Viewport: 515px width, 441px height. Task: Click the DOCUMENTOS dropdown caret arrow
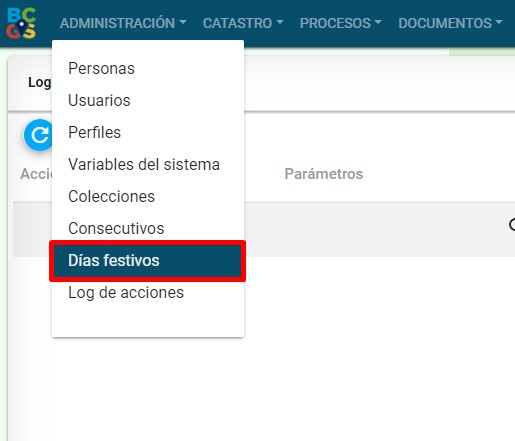tap(498, 22)
